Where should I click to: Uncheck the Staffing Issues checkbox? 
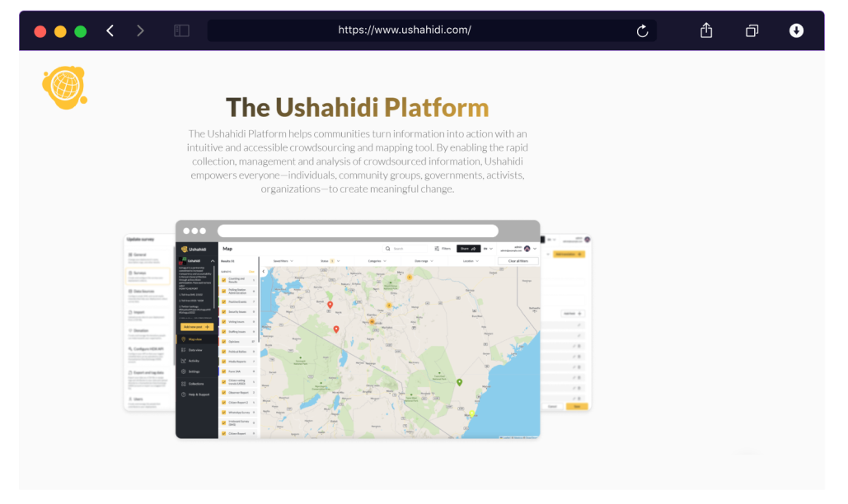(224, 332)
